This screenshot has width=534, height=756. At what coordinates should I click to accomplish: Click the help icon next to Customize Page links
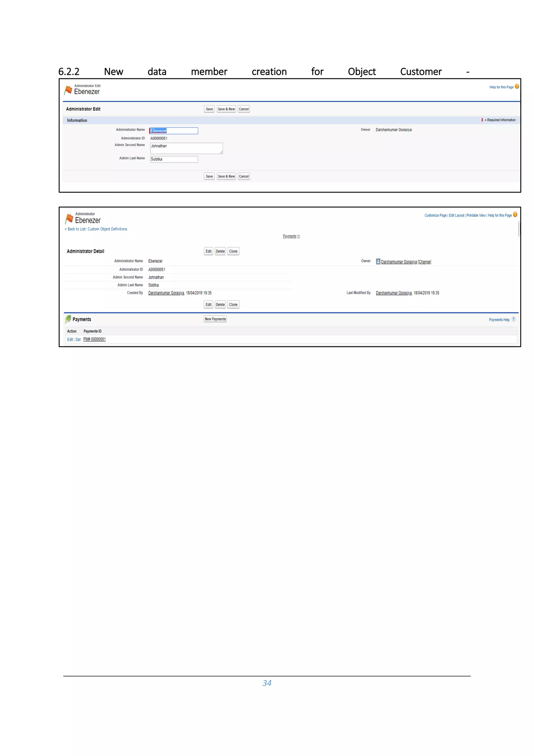point(515,215)
